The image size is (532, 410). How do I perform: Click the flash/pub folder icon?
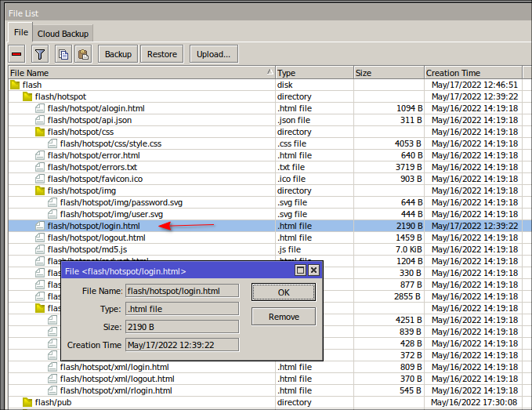pos(27,402)
